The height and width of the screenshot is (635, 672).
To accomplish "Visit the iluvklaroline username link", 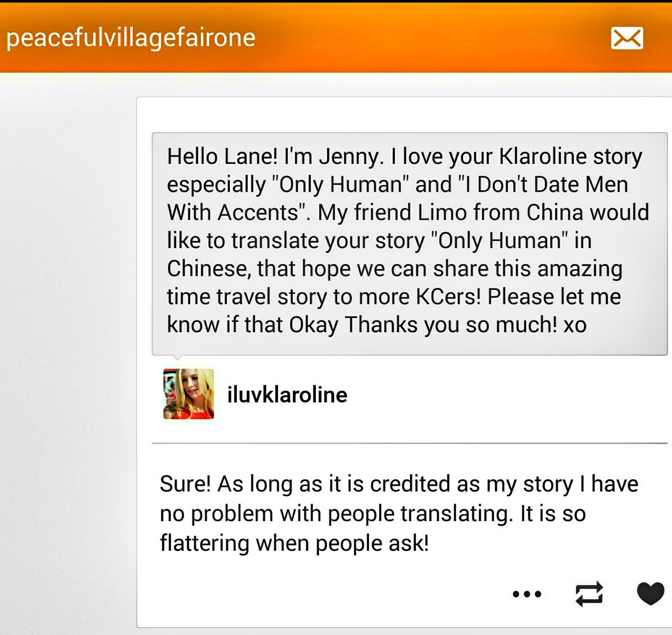I will click(x=287, y=395).
